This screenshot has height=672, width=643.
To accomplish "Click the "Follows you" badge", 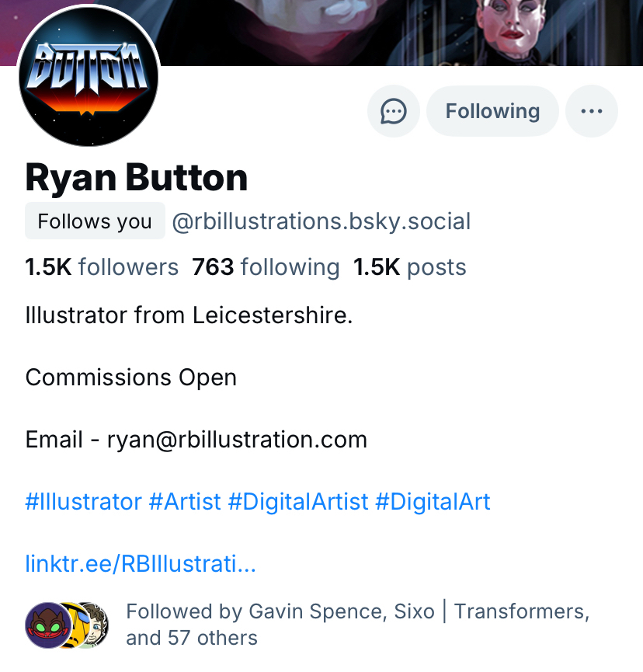I will tap(95, 221).
